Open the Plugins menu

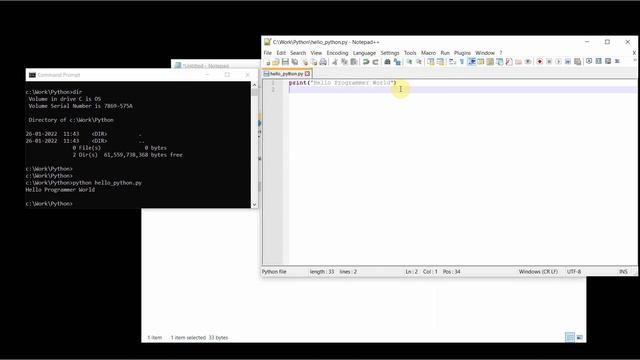coord(462,53)
